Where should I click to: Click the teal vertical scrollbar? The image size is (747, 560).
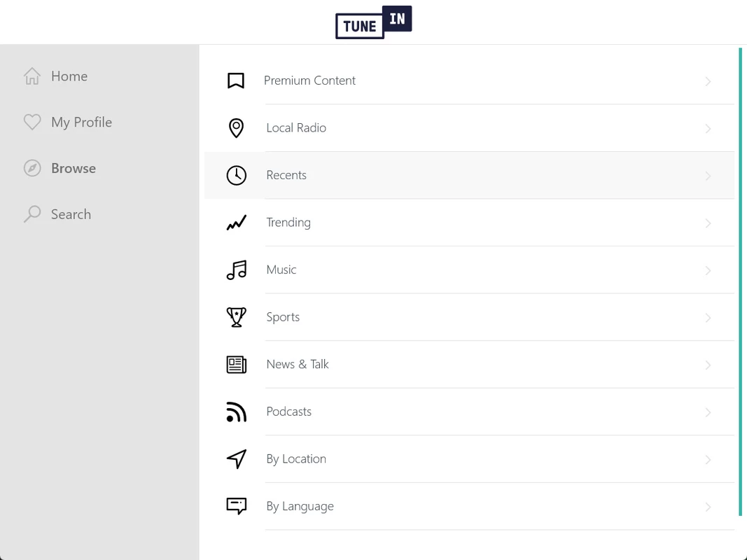click(x=740, y=282)
